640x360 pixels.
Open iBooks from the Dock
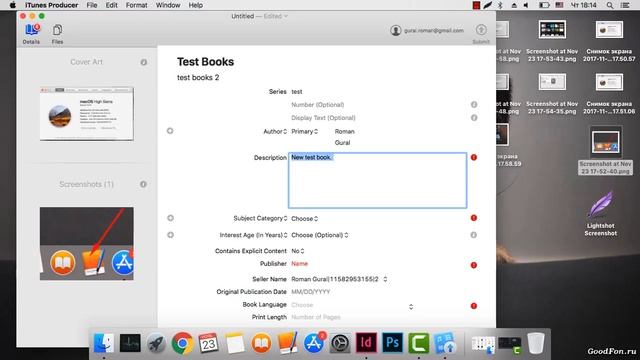pos(261,343)
